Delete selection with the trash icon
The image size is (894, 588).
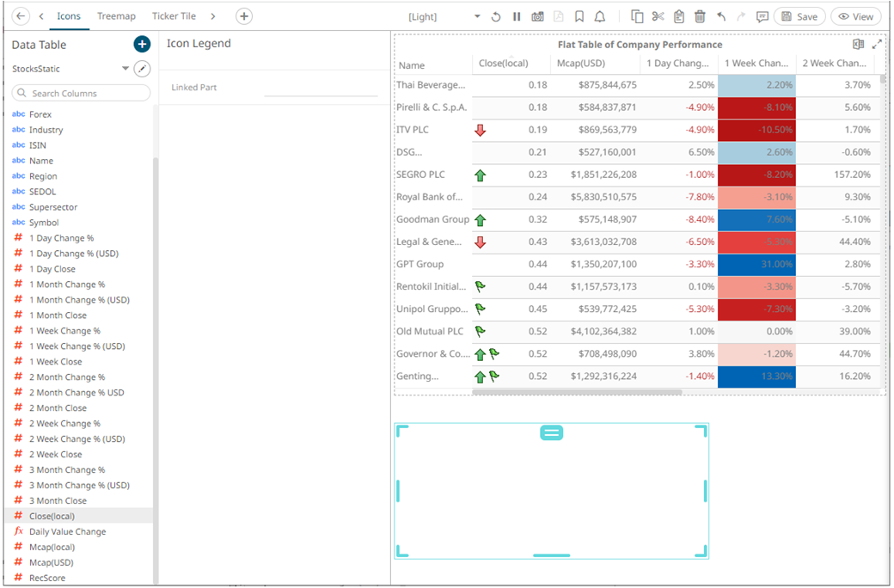pos(700,16)
